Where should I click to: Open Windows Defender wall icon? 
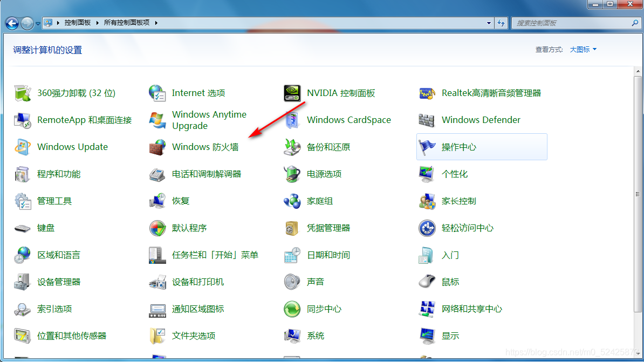[x=427, y=120]
